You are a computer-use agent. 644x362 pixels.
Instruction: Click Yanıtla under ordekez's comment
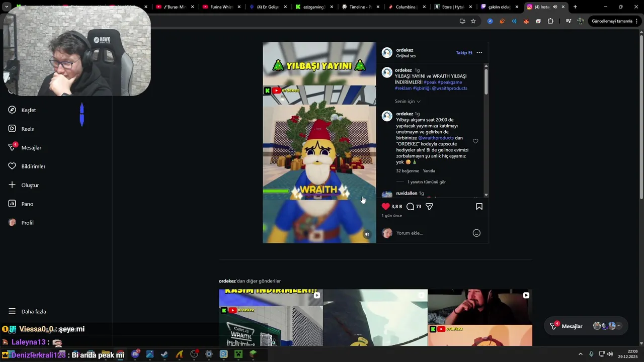click(x=429, y=171)
